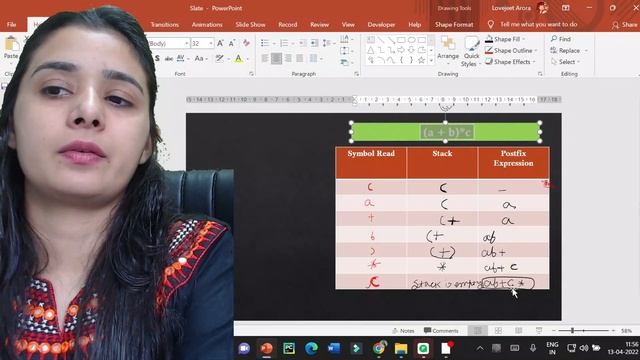The height and width of the screenshot is (360, 640).
Task: Increase font size with the larger A icon
Action: point(220,43)
